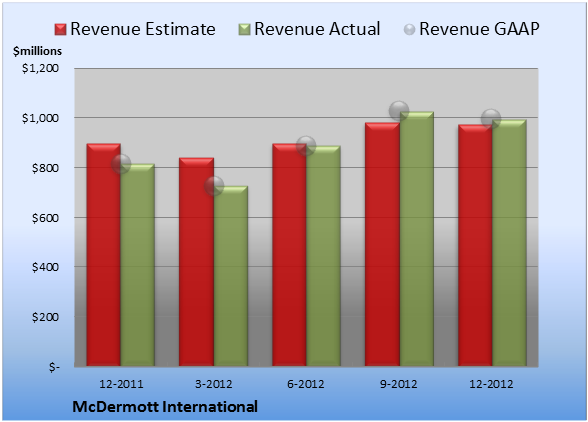Select the 'Revenue Estimate' legend label

[x=143, y=29]
